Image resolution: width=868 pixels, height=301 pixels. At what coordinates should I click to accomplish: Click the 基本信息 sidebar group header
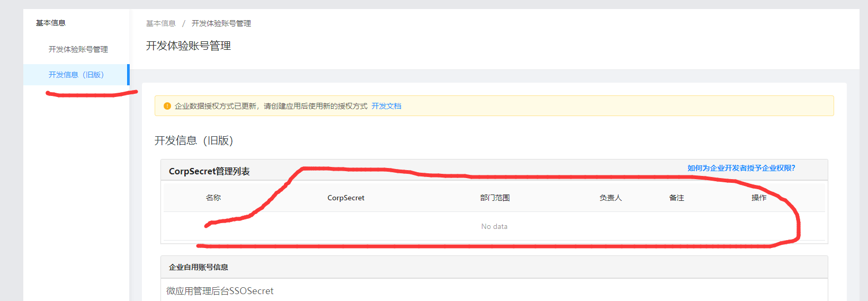pyautogui.click(x=51, y=23)
